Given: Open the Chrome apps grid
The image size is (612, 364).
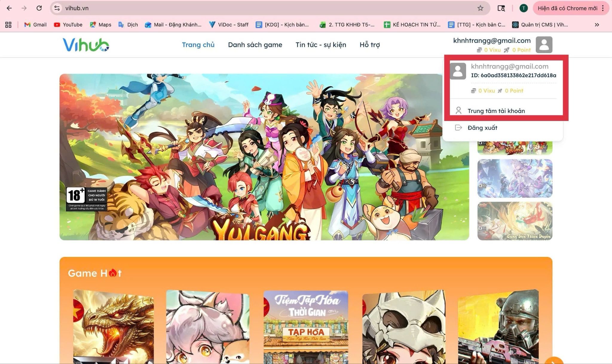Looking at the screenshot, I should coord(8,25).
